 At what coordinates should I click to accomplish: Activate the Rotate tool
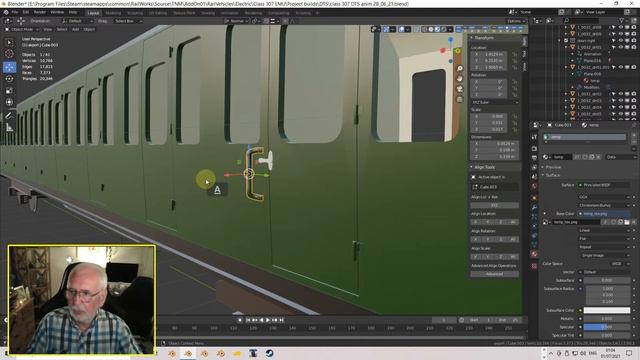coord(9,78)
